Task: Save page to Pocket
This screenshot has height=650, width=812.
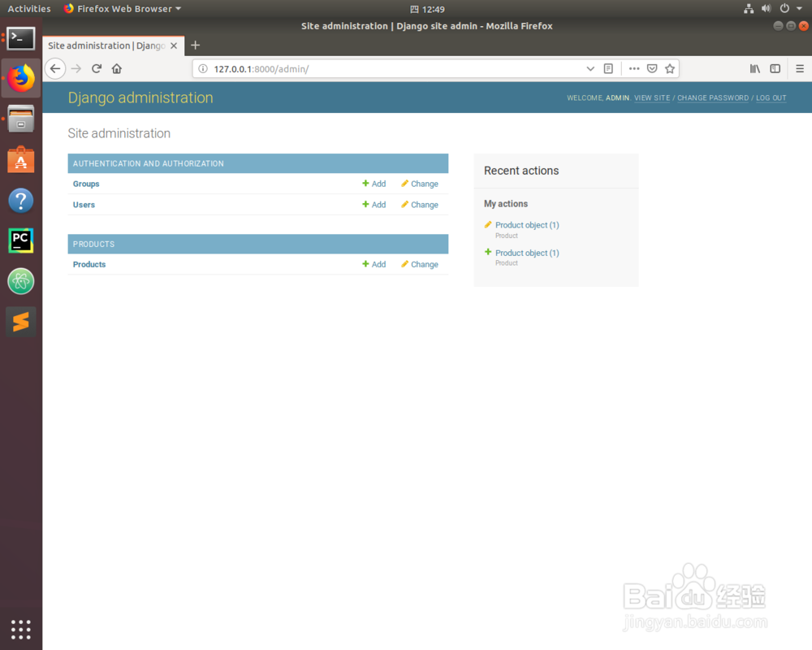Action: coord(652,69)
